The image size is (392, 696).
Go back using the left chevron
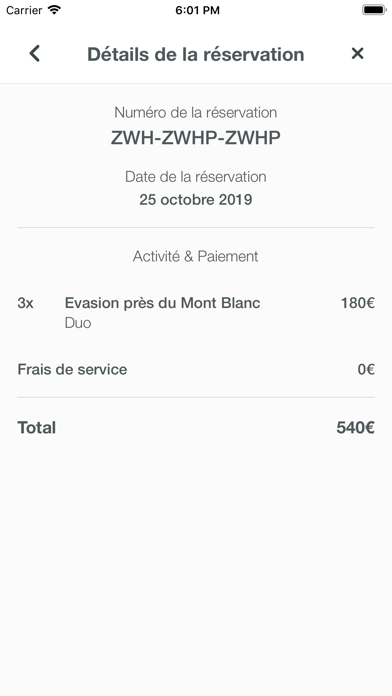pyautogui.click(x=35, y=54)
